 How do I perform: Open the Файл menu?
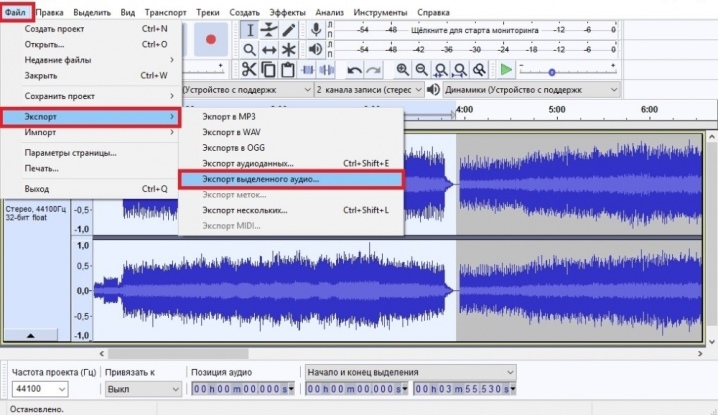[16, 12]
